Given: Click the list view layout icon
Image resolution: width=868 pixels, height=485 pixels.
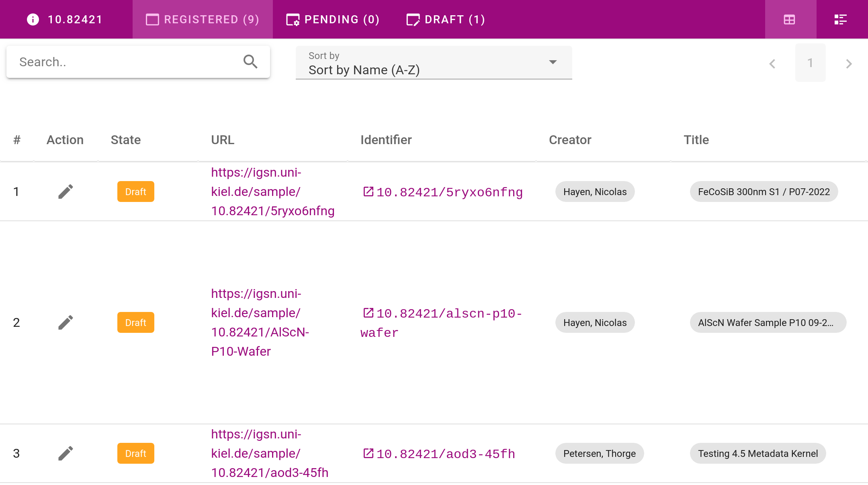Looking at the screenshot, I should [x=841, y=19].
